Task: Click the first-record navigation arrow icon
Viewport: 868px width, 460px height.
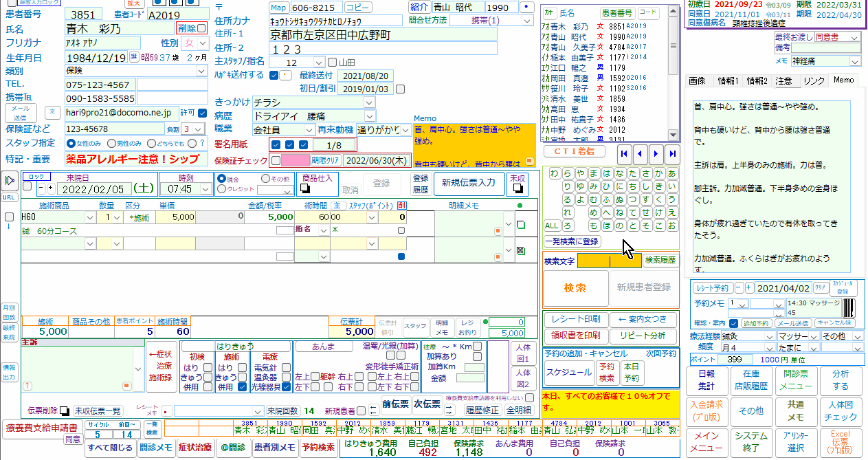Action: click(624, 153)
